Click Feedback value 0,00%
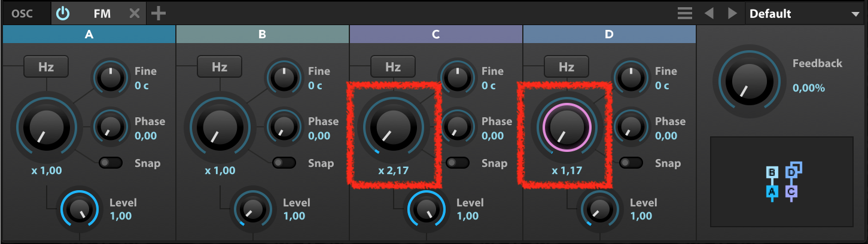Viewport: 868px width, 244px height. click(x=809, y=88)
